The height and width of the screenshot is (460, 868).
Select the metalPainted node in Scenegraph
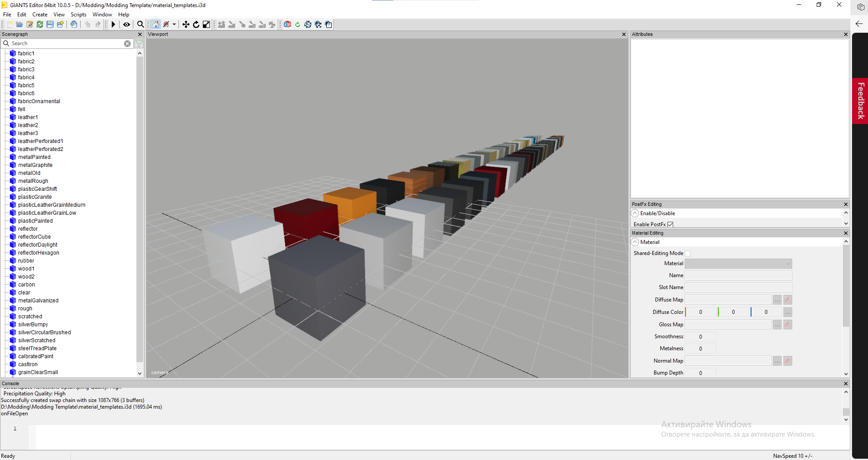[34, 157]
